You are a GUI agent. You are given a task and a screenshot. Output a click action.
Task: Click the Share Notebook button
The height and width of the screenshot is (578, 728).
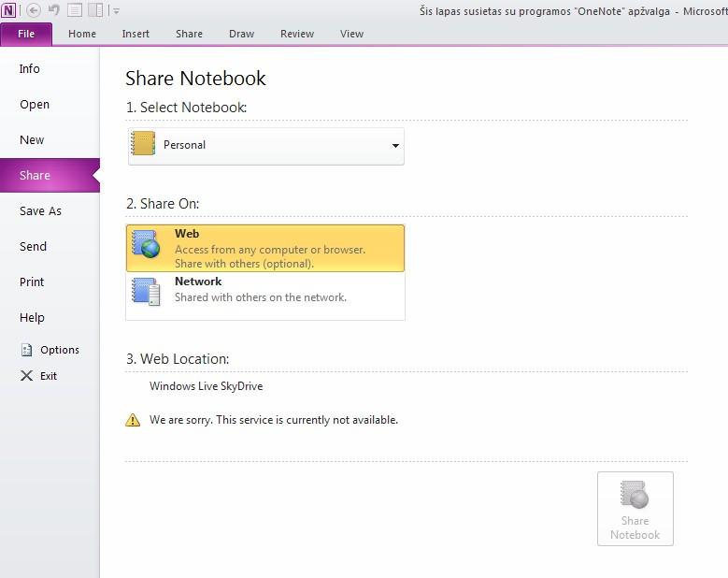coord(635,509)
